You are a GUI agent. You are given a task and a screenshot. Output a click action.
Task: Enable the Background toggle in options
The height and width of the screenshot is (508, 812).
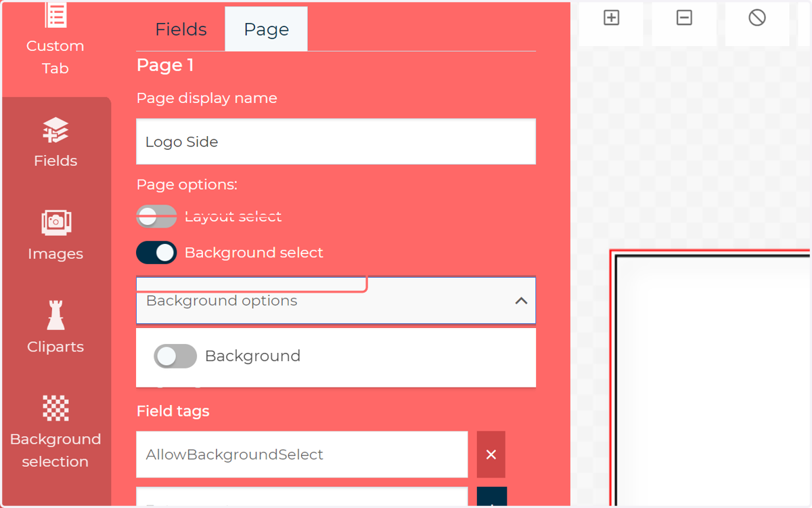(175, 356)
